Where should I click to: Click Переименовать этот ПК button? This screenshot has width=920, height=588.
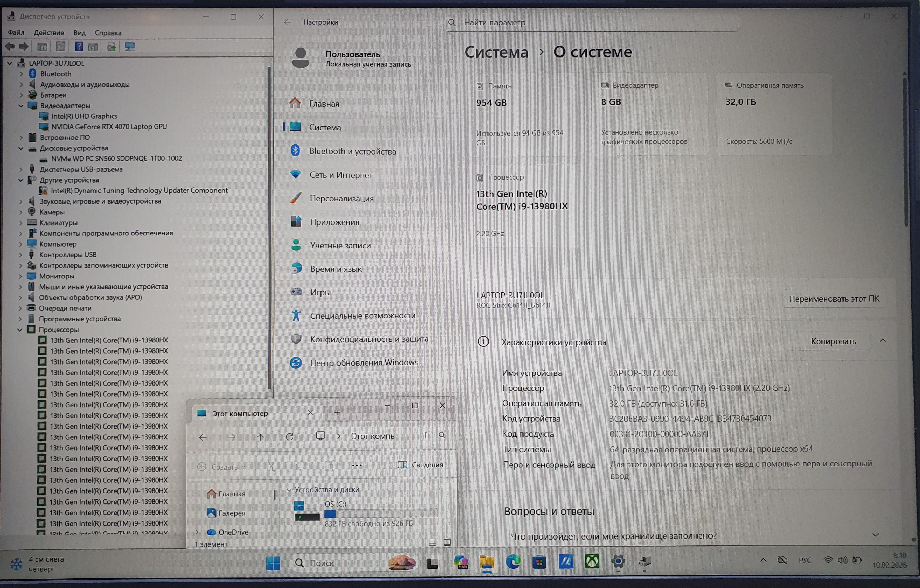pos(834,299)
